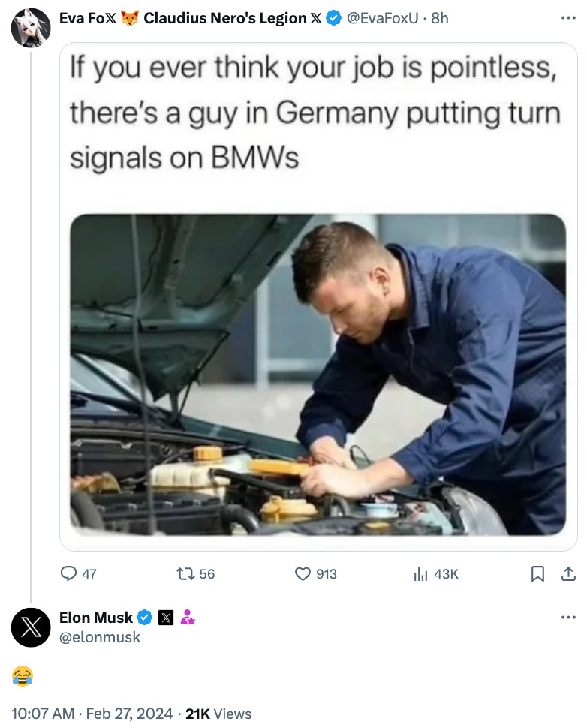Image resolution: width=587 pixels, height=728 pixels.
Task: Share Eva Fox's post via share icon
Action: tap(568, 574)
